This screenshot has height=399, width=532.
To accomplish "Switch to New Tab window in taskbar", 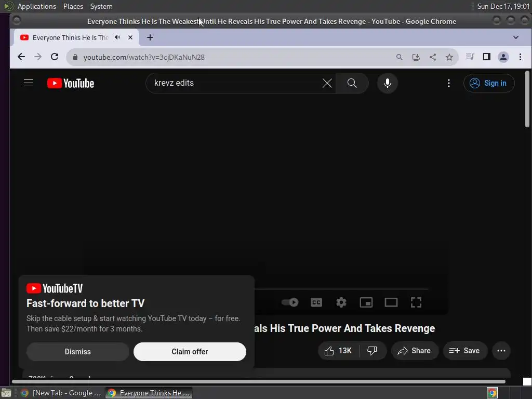I will (x=61, y=393).
